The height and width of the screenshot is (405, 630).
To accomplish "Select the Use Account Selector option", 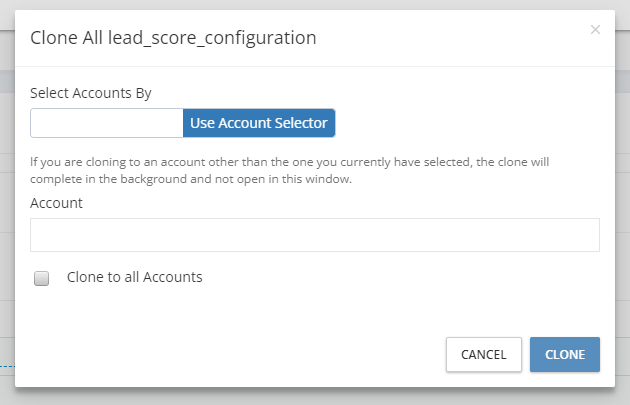I will (259, 123).
